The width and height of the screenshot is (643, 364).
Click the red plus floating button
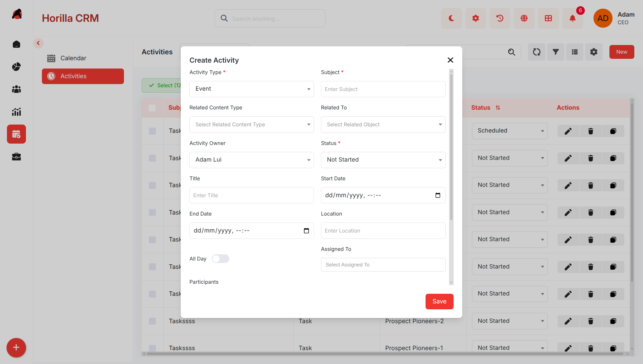point(16,347)
